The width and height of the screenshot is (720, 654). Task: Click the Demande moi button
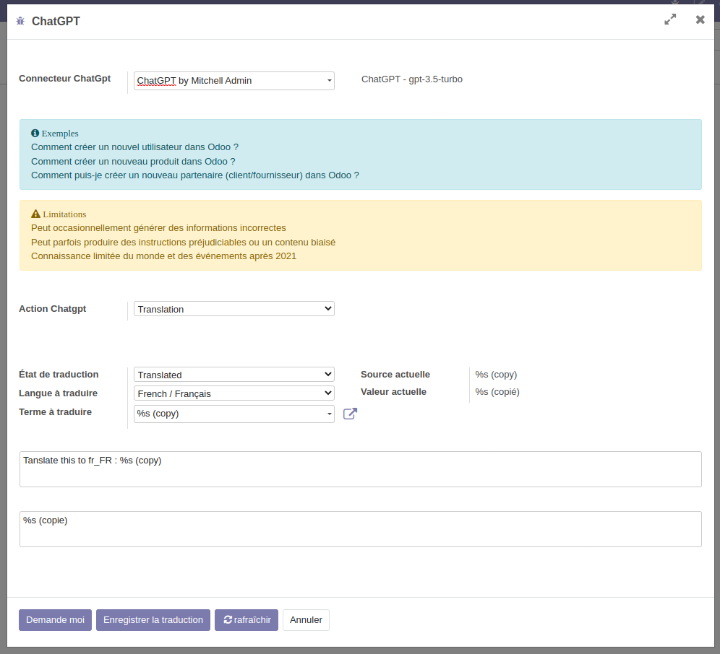[55, 620]
